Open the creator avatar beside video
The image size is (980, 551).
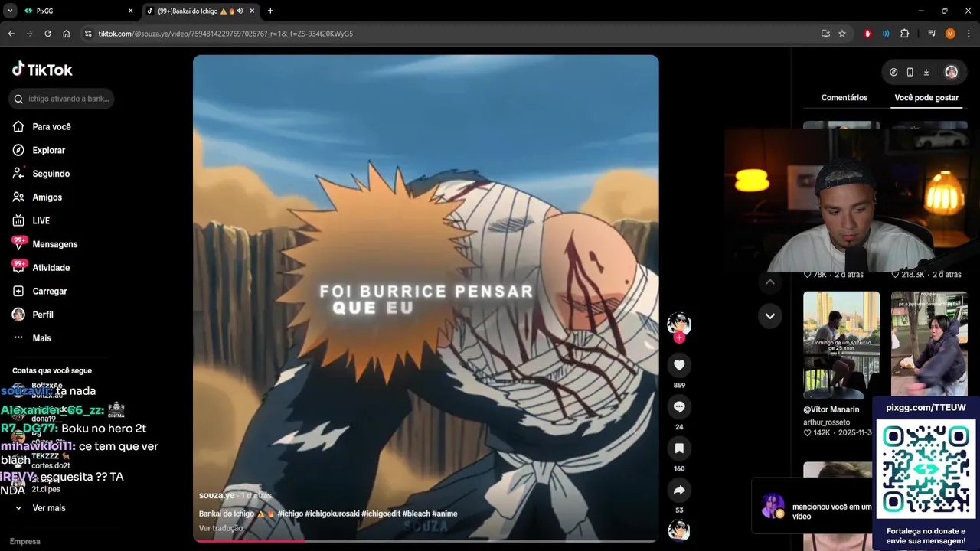tap(679, 323)
